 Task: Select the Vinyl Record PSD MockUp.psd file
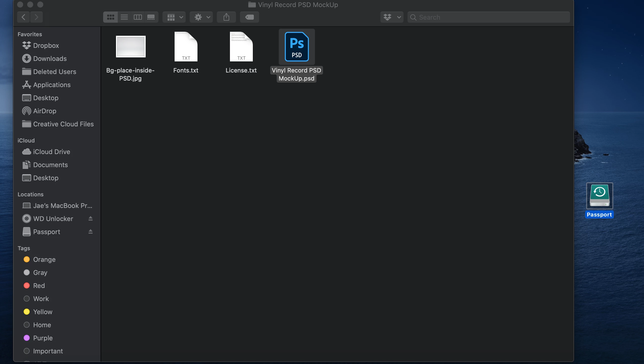(x=297, y=47)
